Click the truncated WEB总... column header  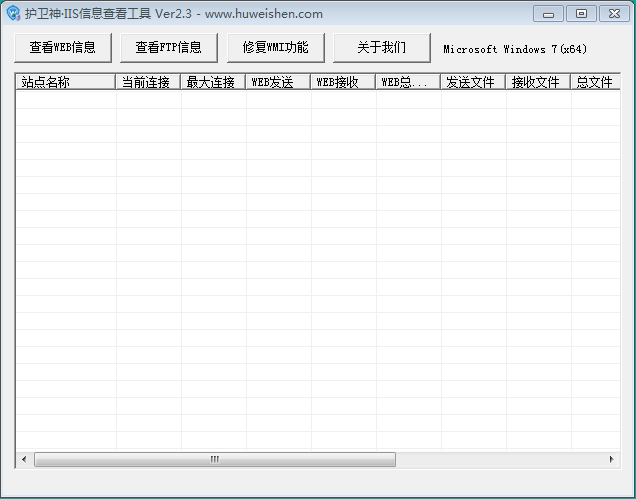pos(408,82)
